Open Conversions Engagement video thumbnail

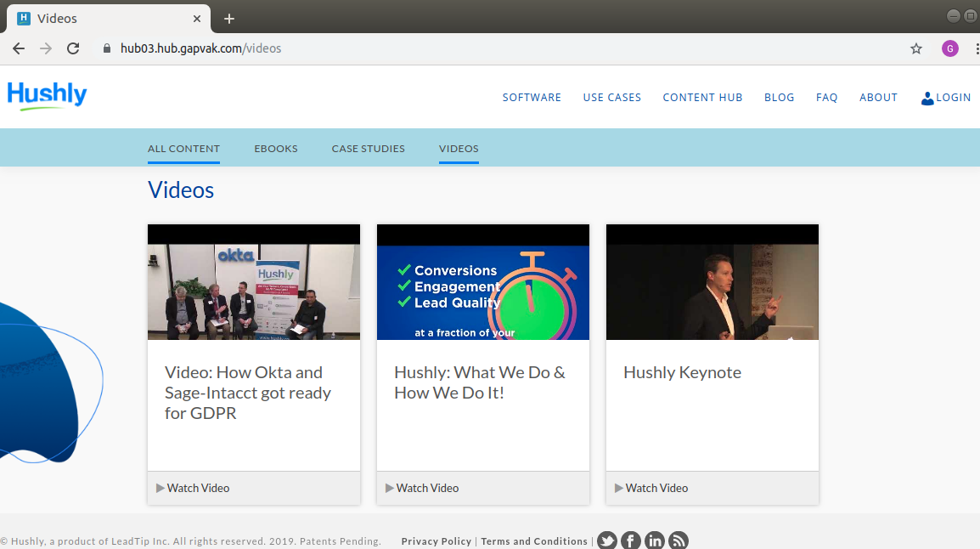click(x=483, y=282)
